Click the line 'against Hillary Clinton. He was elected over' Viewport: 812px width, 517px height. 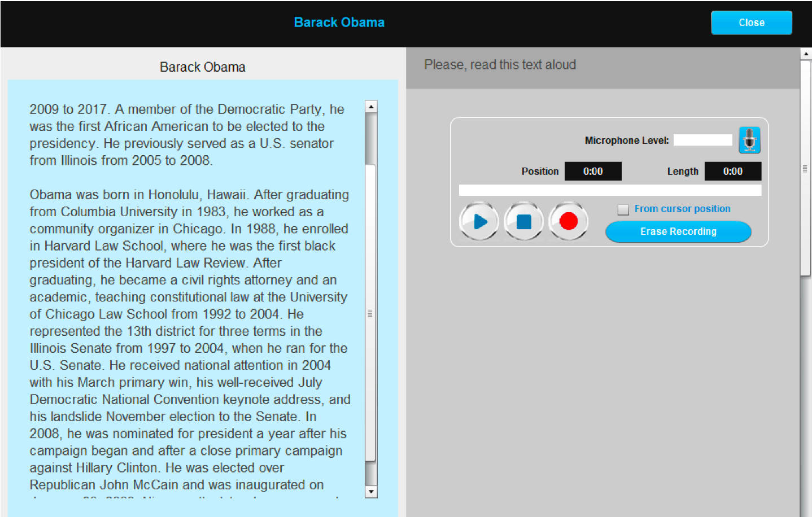pyautogui.click(x=157, y=468)
